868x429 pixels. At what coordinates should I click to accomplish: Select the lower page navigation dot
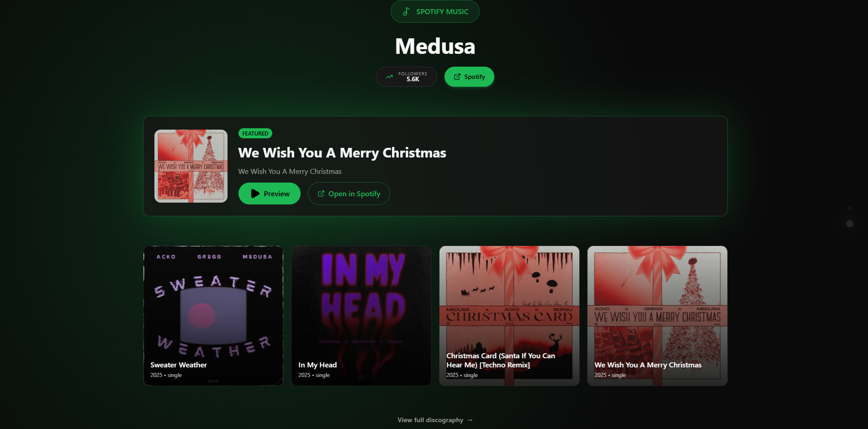pos(850,224)
